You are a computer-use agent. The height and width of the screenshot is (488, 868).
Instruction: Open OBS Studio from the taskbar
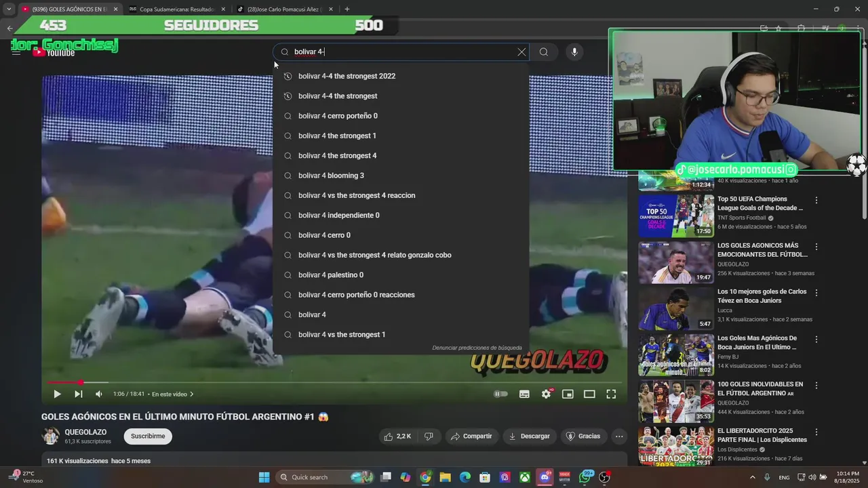point(604,477)
